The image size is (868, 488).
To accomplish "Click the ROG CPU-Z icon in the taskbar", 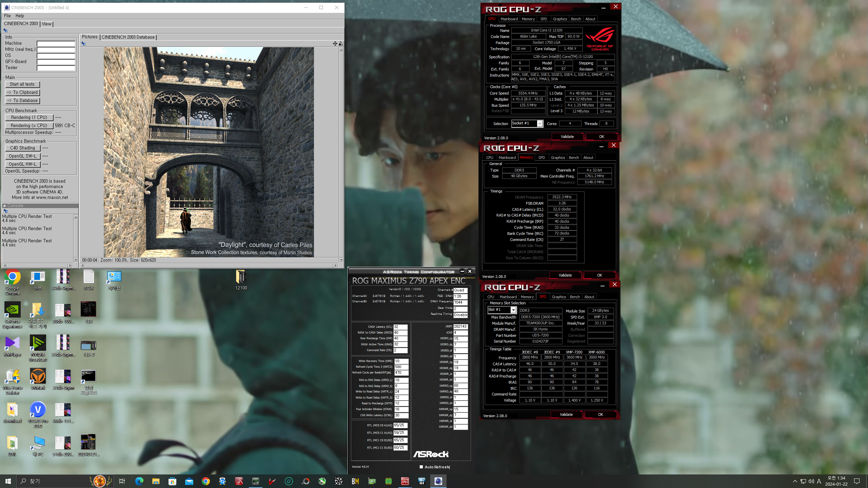I will [405, 481].
